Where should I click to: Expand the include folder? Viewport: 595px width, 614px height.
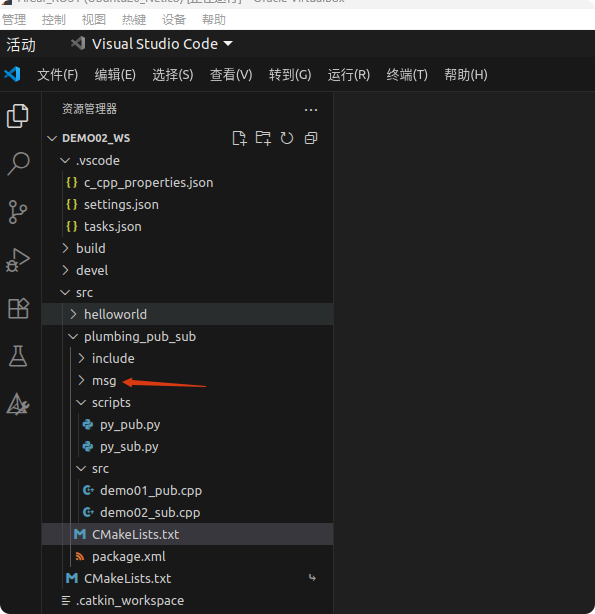point(81,358)
